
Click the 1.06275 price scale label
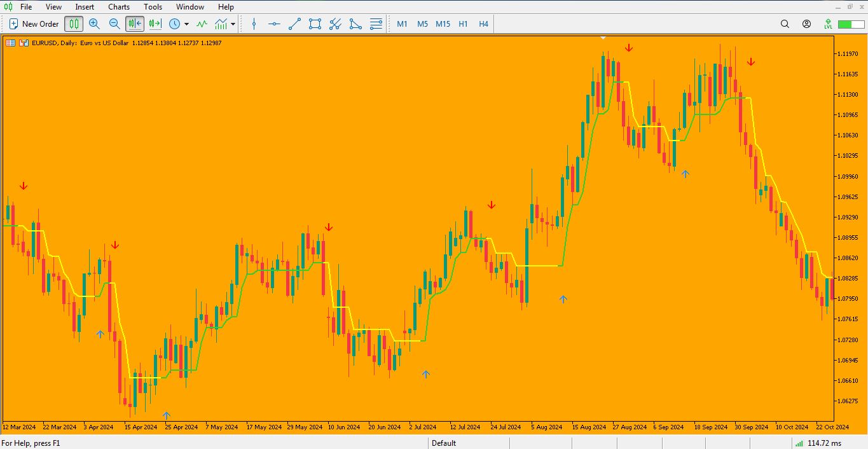848,401
